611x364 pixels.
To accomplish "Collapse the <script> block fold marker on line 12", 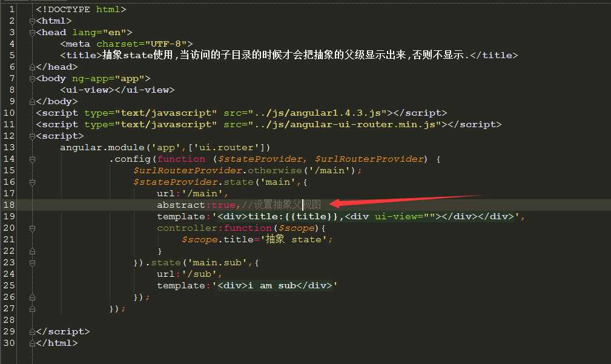I will 32,136.
